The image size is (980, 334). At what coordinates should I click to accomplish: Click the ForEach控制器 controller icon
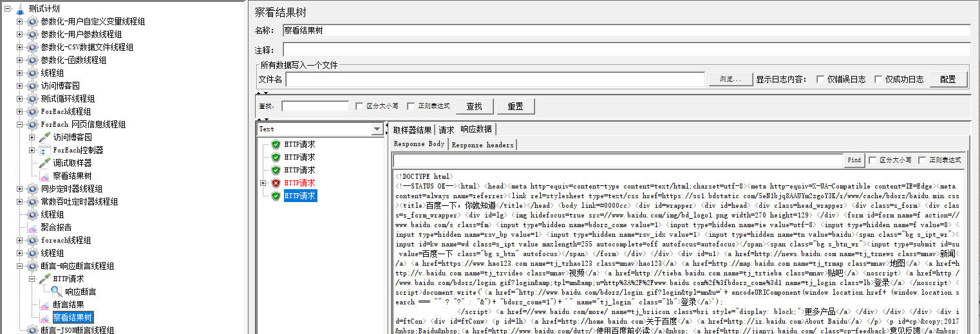coord(44,150)
